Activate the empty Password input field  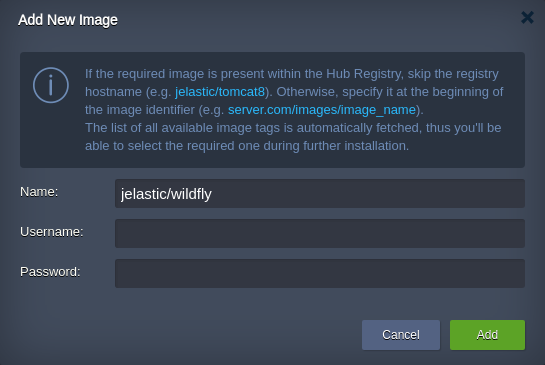[x=320, y=273]
